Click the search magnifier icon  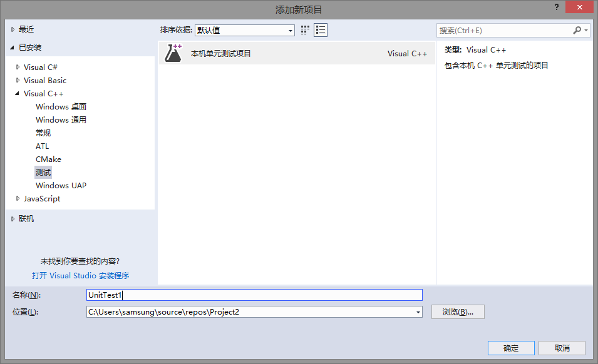577,30
